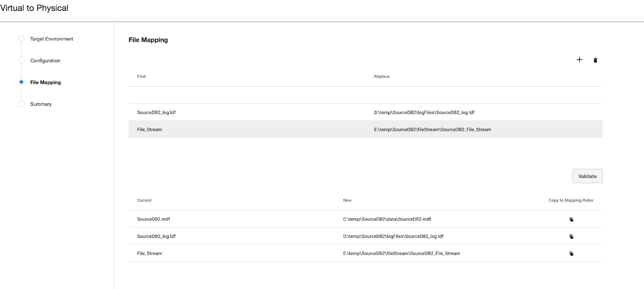Copy SourceDB2_log.ldf row to mapping rules
The width and height of the screenshot is (644, 289).
click(571, 237)
